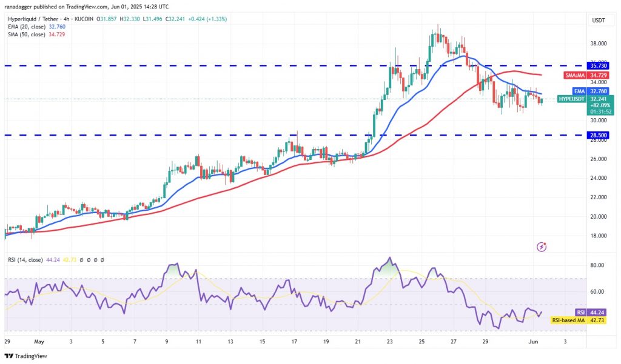The height and width of the screenshot is (364, 621).
Task: Click the 35.730 resistance level label
Action: 599,65
